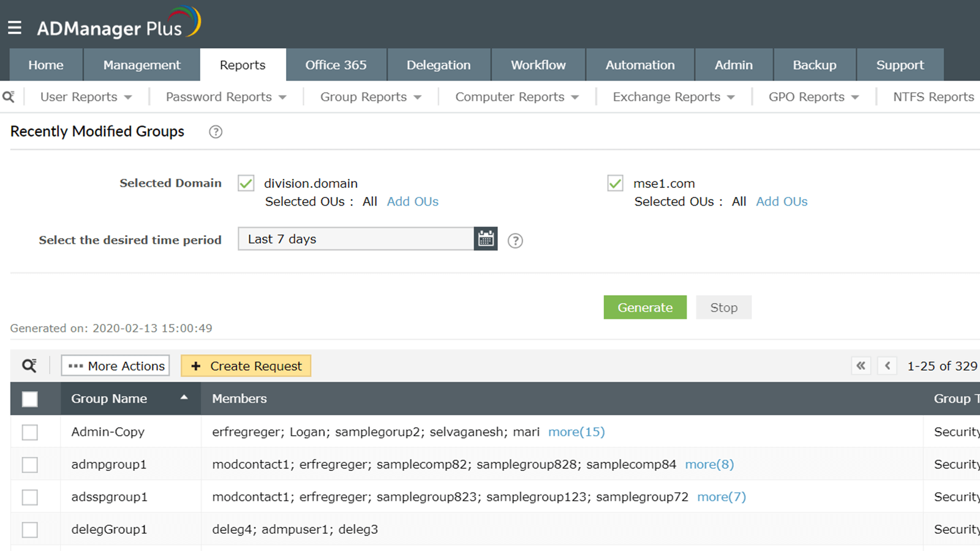Expand the GPO Reports dropdown
The height and width of the screenshot is (551, 980).
tap(814, 97)
